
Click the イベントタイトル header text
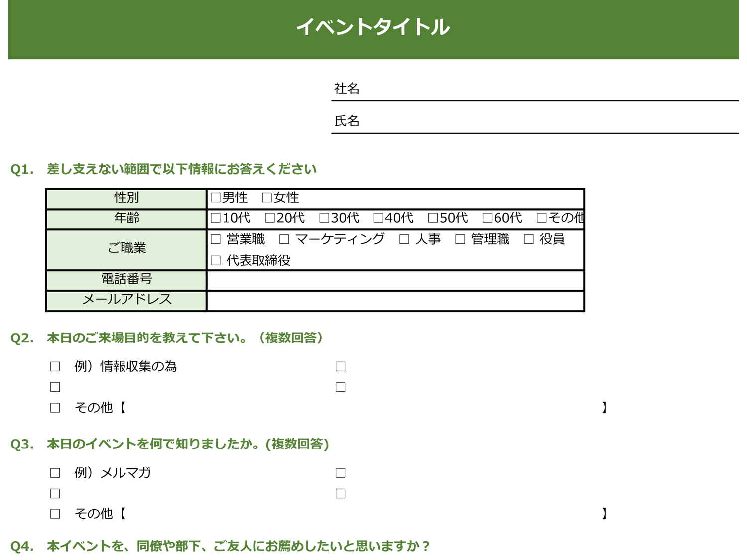[373, 27]
